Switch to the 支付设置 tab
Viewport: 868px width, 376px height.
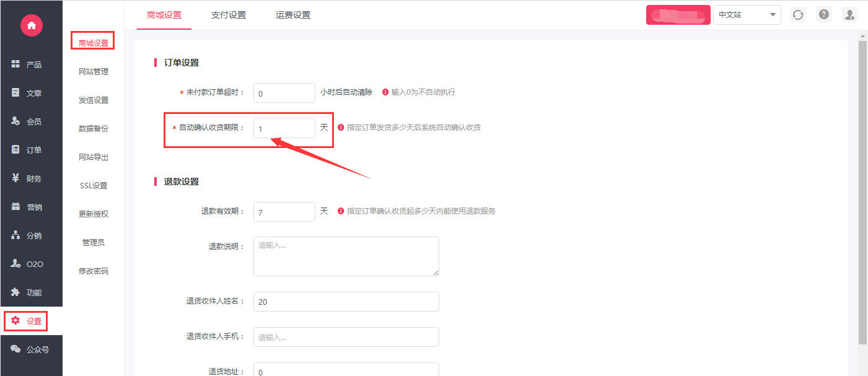coord(229,15)
